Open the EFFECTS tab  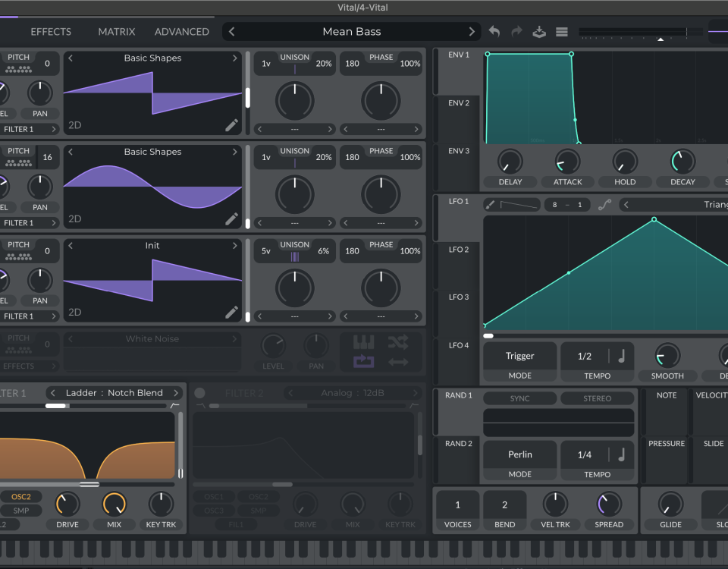pyautogui.click(x=51, y=32)
